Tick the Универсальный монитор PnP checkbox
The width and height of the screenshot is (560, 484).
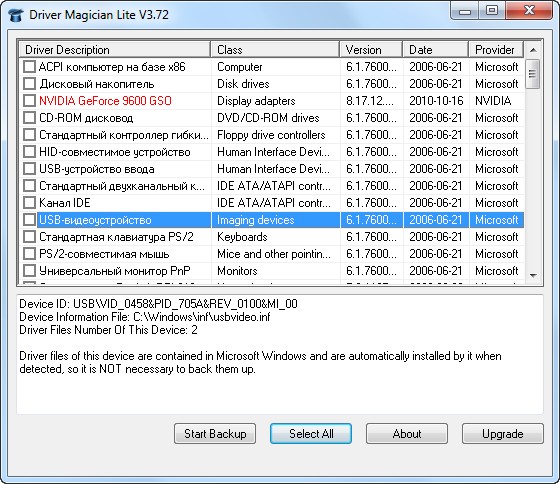29,271
